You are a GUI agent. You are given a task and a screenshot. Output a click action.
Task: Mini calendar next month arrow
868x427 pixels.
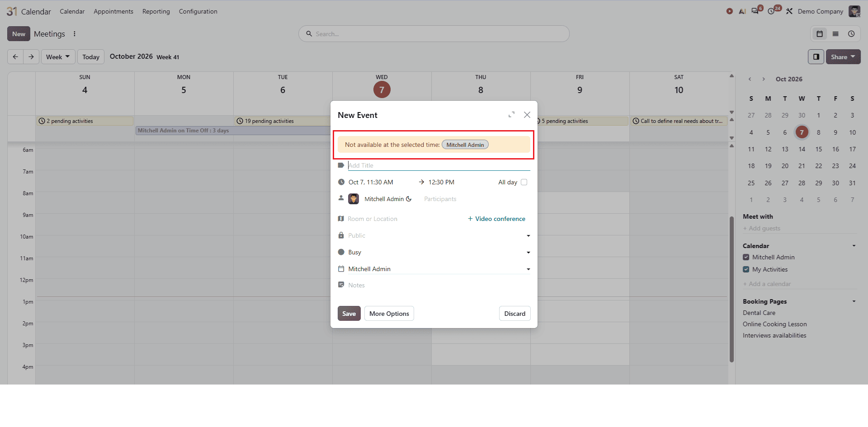[764, 79]
